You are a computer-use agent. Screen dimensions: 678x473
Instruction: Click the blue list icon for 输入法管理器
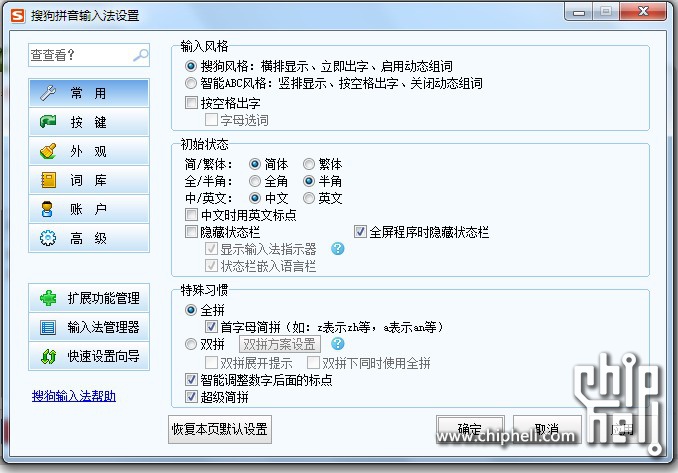click(x=48, y=327)
